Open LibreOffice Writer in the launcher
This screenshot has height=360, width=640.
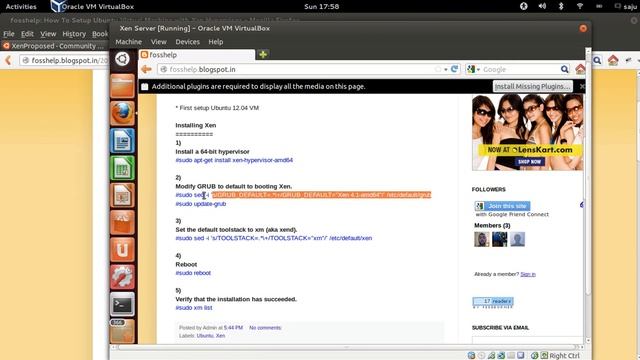tap(122, 140)
